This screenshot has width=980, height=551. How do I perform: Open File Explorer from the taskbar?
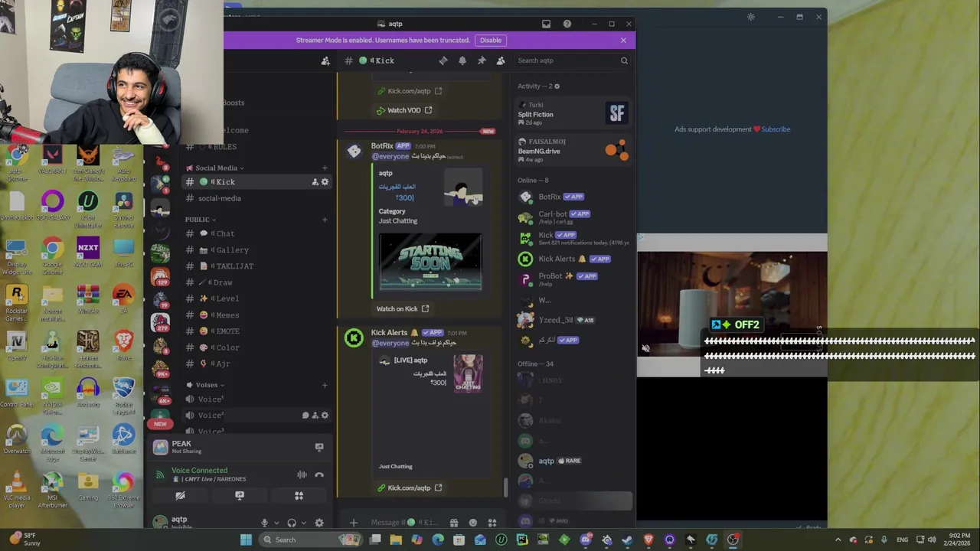pyautogui.click(x=396, y=540)
